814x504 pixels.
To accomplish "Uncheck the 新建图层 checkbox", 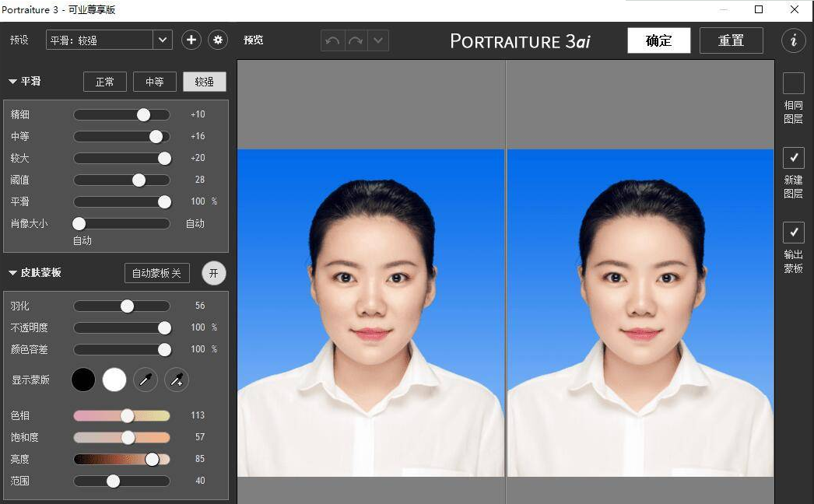I will click(793, 158).
